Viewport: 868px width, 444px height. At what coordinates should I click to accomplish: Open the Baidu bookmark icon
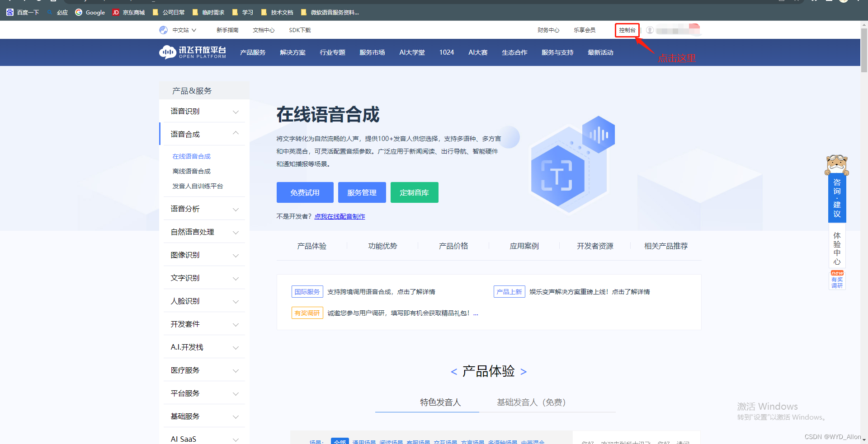[10, 12]
